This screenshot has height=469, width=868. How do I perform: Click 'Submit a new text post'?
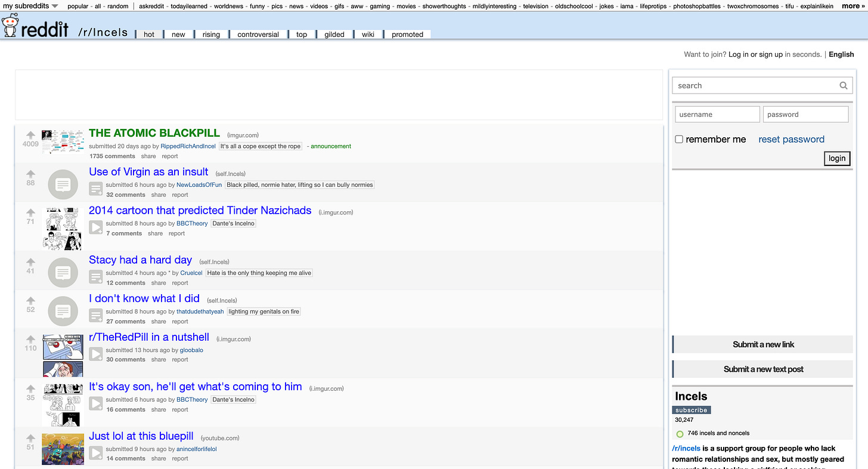click(763, 369)
